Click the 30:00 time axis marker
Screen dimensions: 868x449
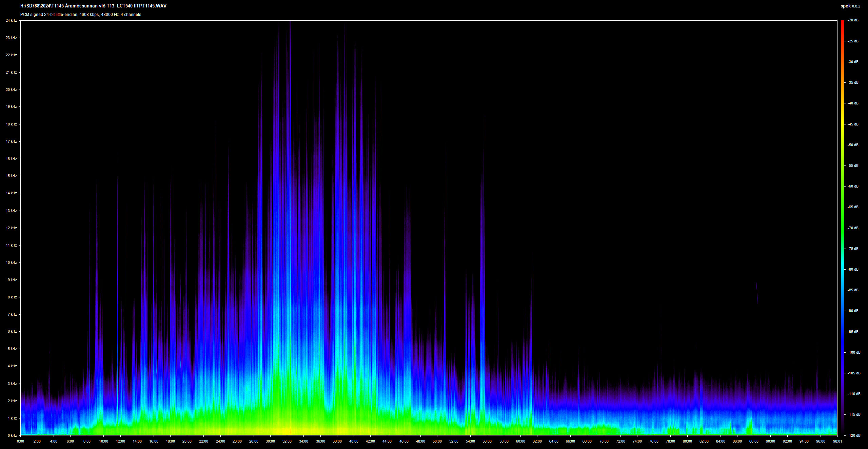270,441
